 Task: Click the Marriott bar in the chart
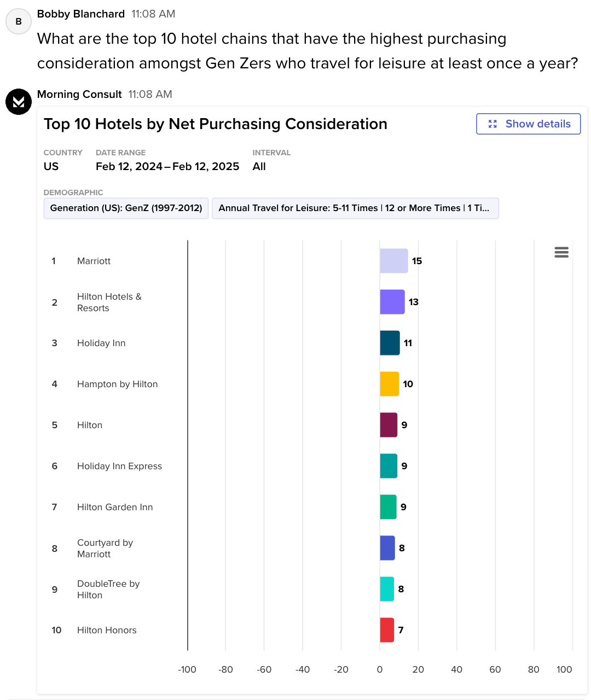click(393, 261)
